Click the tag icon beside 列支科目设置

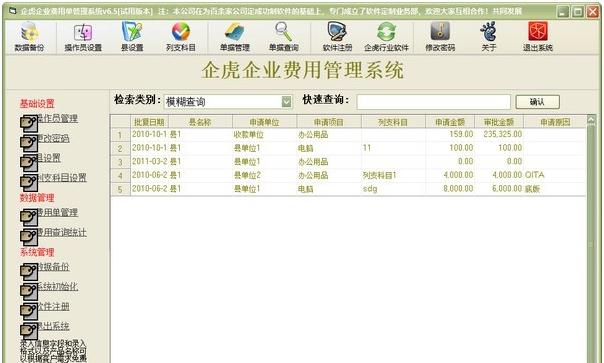point(29,182)
